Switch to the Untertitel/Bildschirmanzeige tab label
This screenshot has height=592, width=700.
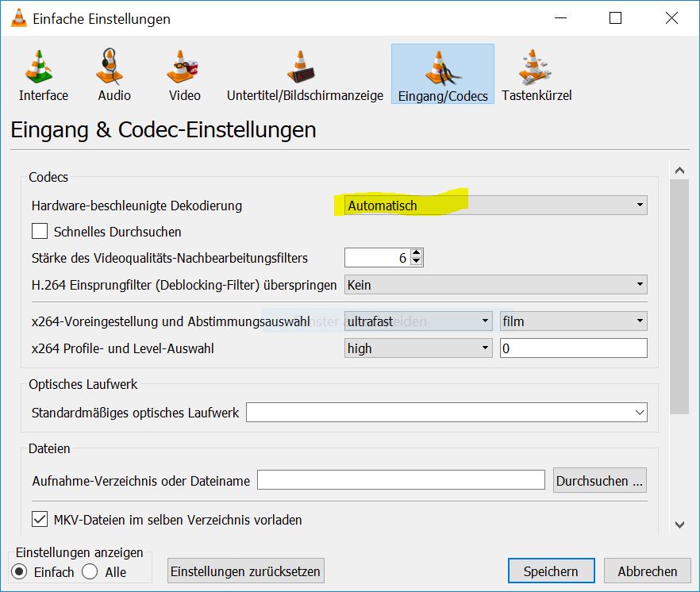[305, 95]
